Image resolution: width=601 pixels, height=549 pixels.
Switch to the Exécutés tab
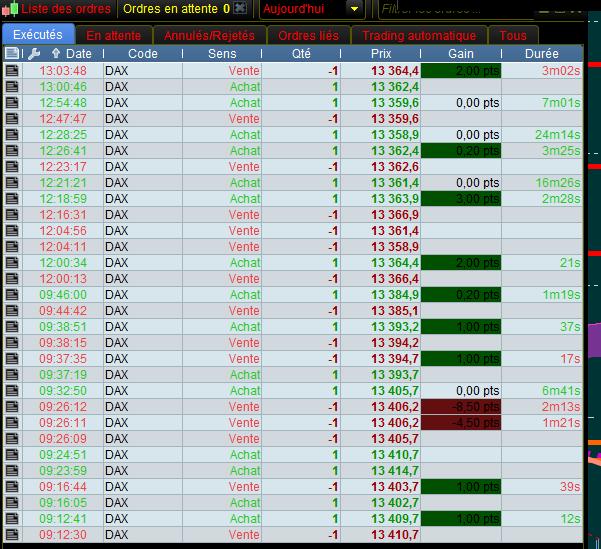38,35
